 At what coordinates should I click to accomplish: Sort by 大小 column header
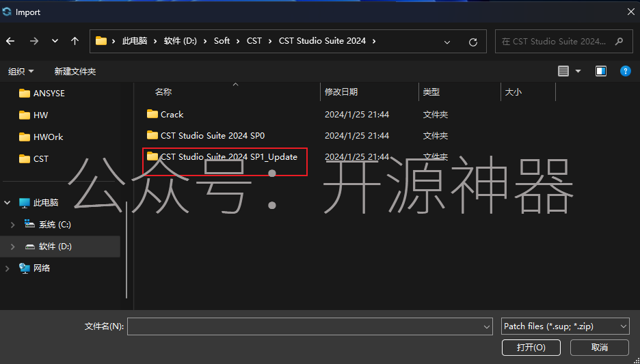513,92
